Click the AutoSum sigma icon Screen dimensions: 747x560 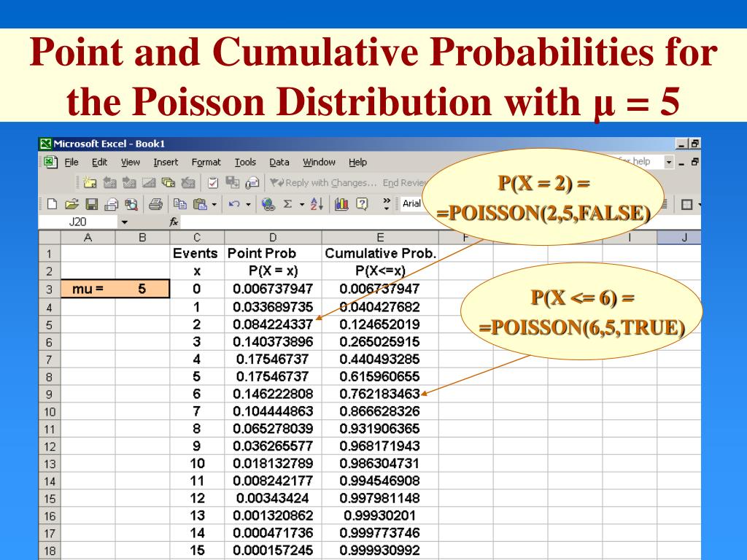(287, 204)
